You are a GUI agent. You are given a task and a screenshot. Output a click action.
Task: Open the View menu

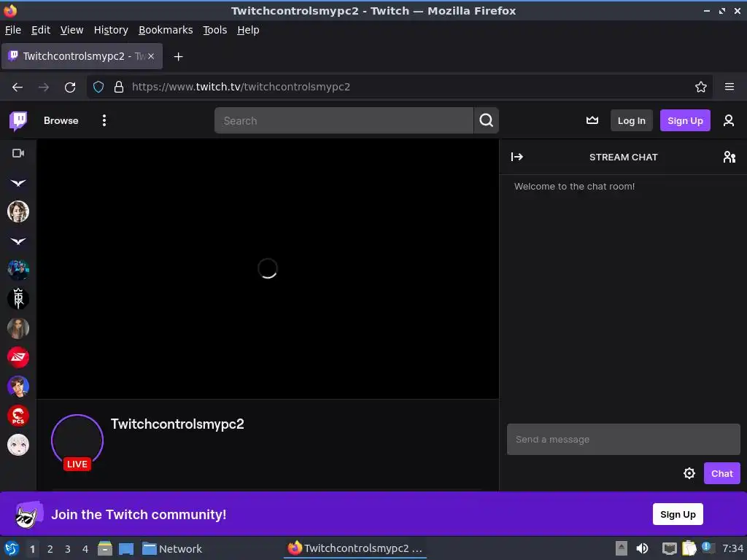(72, 30)
